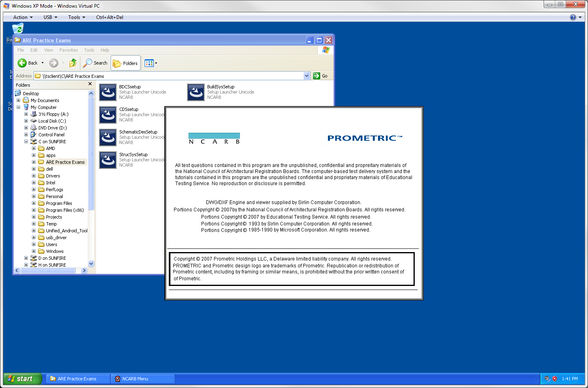The height and width of the screenshot is (388, 588).
Task: Click the Back arrow icon
Action: point(22,63)
